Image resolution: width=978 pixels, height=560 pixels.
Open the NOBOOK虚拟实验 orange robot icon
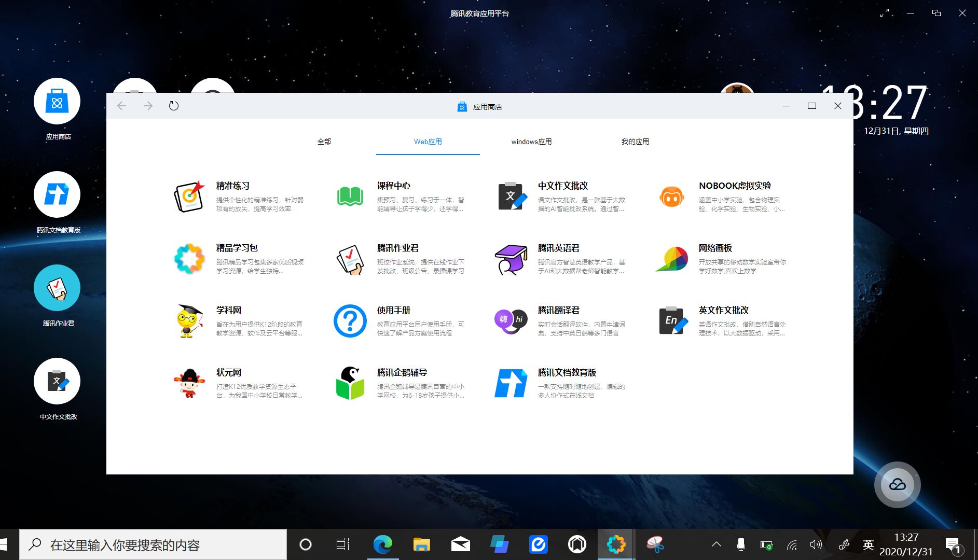pos(672,197)
